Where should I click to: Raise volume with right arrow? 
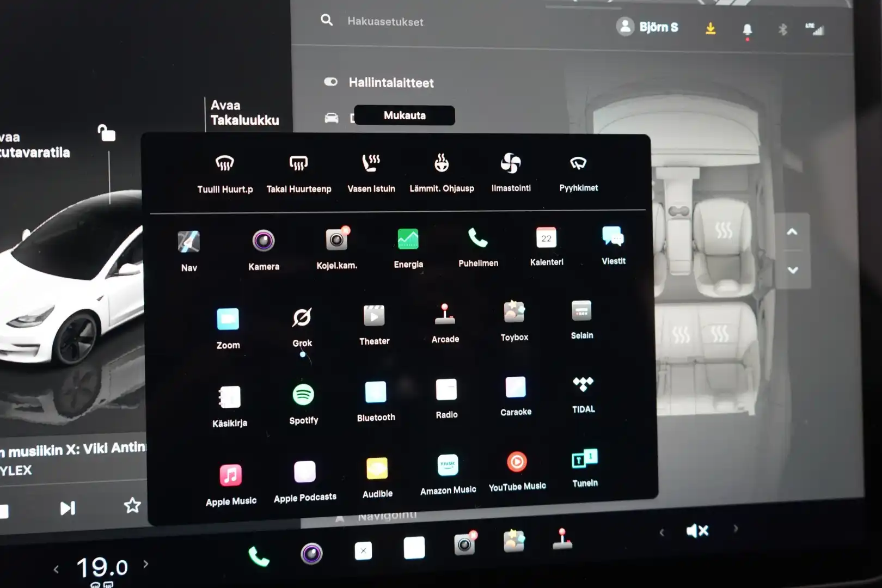pos(736,528)
